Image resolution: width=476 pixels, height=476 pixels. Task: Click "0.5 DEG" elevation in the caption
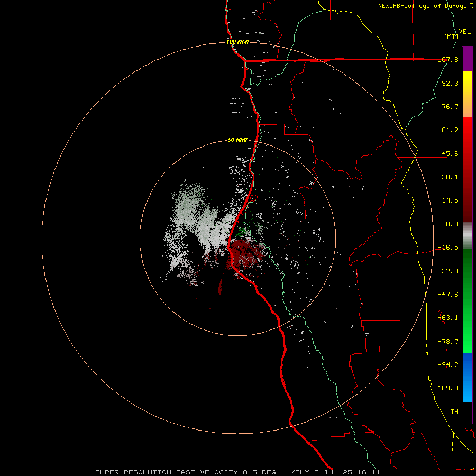[259, 472]
